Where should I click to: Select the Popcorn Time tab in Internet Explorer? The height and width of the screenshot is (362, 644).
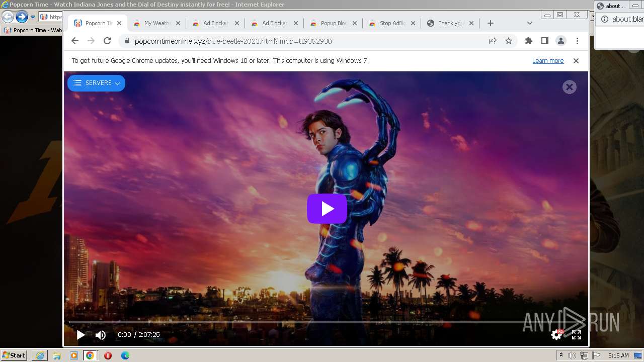point(33,30)
